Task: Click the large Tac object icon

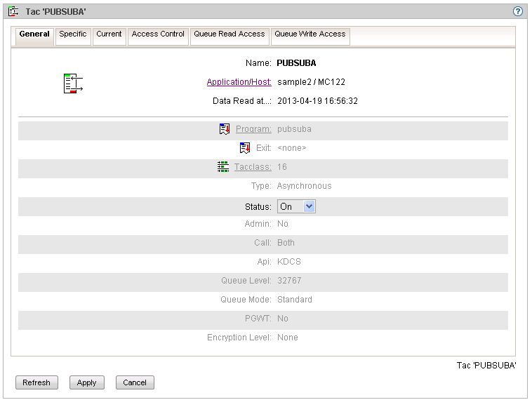Action: pos(73,83)
